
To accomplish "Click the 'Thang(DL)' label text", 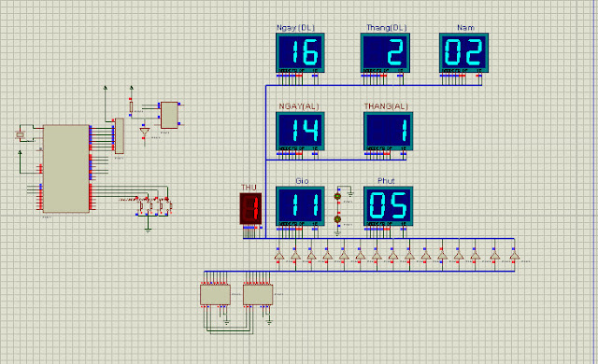I will (386, 27).
